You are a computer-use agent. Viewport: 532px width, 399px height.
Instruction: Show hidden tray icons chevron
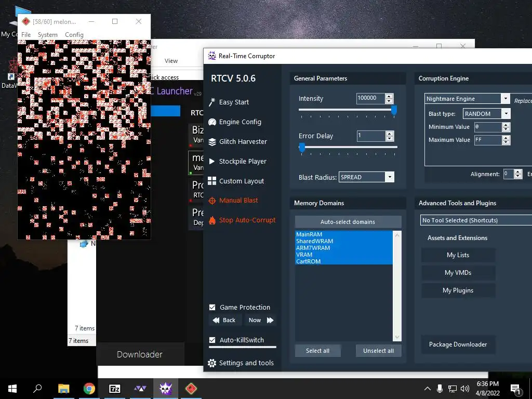[428, 389]
